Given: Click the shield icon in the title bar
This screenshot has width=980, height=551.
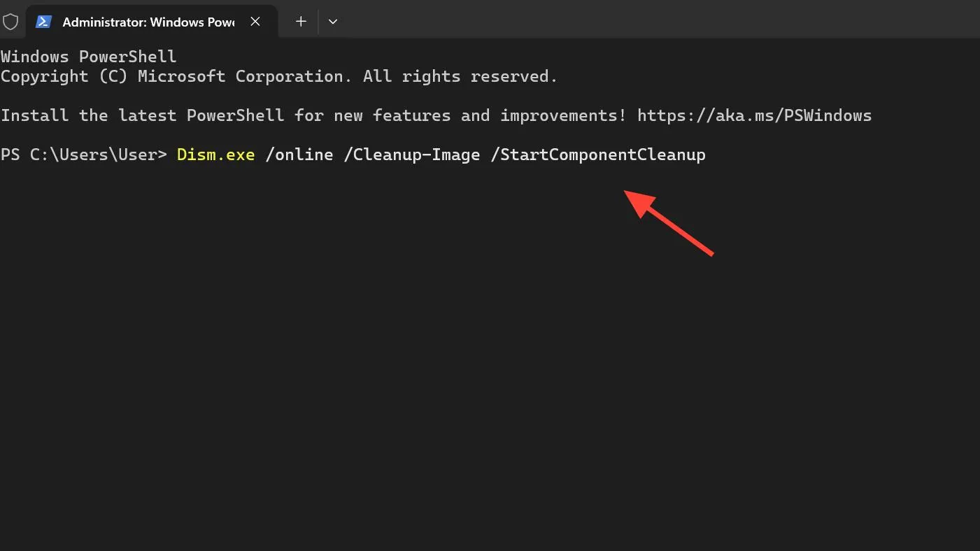Looking at the screenshot, I should coord(10,22).
